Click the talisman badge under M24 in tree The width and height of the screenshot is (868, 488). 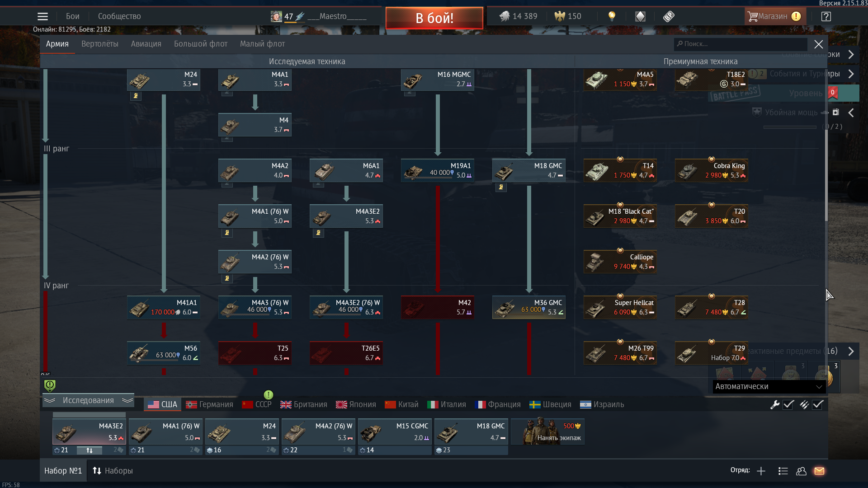136,96
